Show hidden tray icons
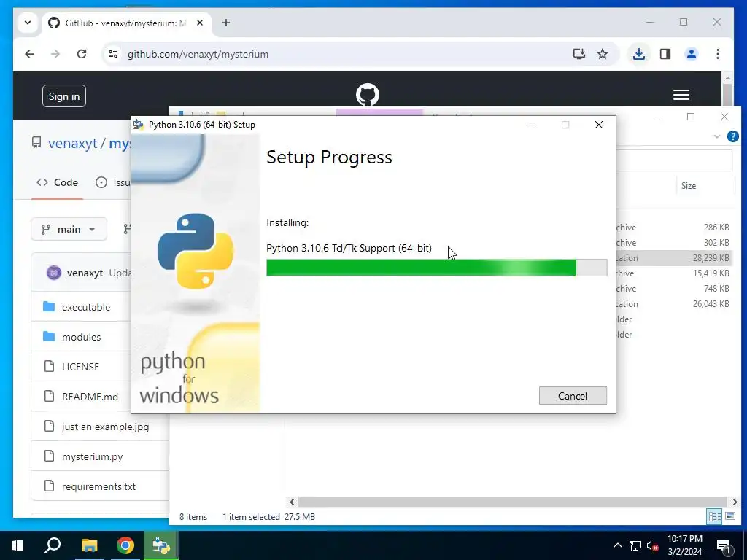The height and width of the screenshot is (560, 747). tap(617, 545)
